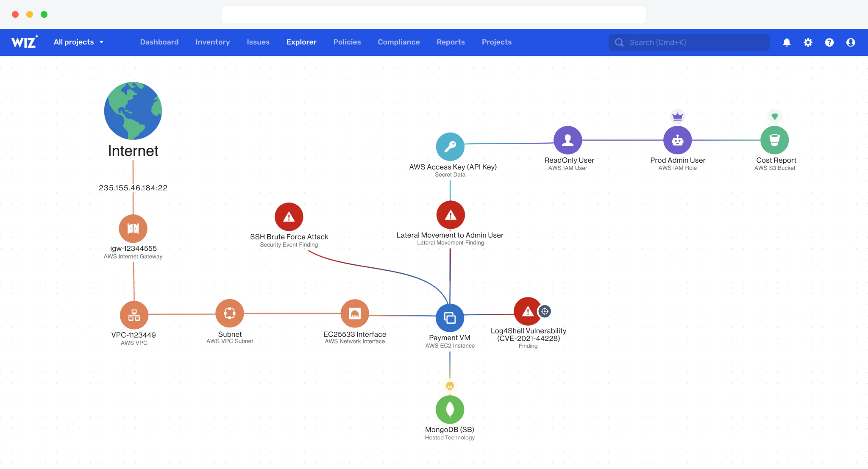
Task: Click the diamond badge above Cost Report
Action: 775,116
